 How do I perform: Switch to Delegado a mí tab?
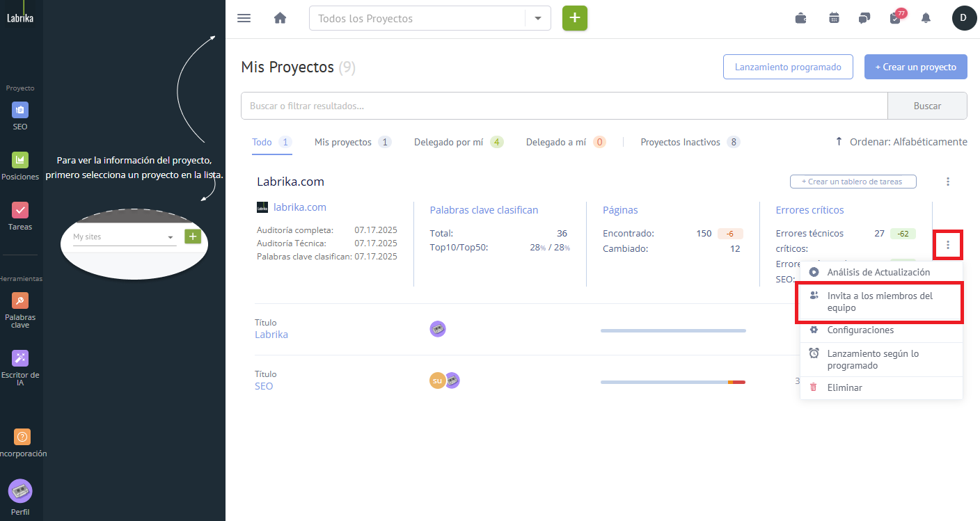click(566, 142)
